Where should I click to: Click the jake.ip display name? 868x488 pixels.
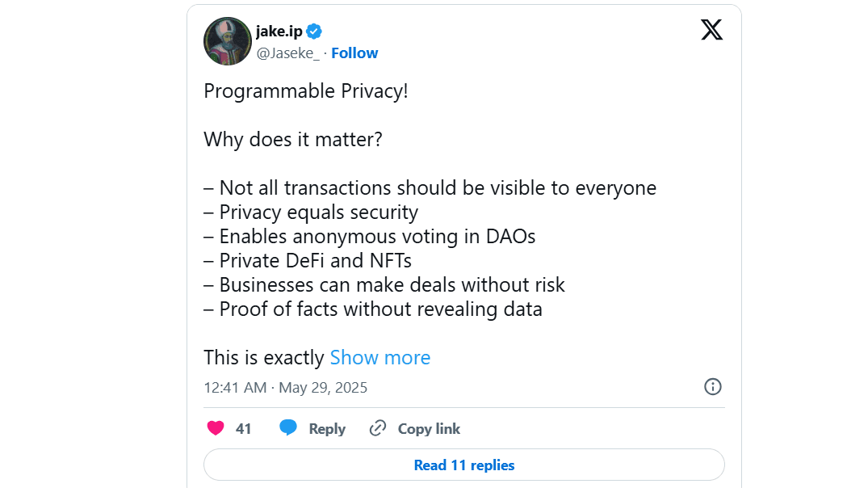point(279,32)
